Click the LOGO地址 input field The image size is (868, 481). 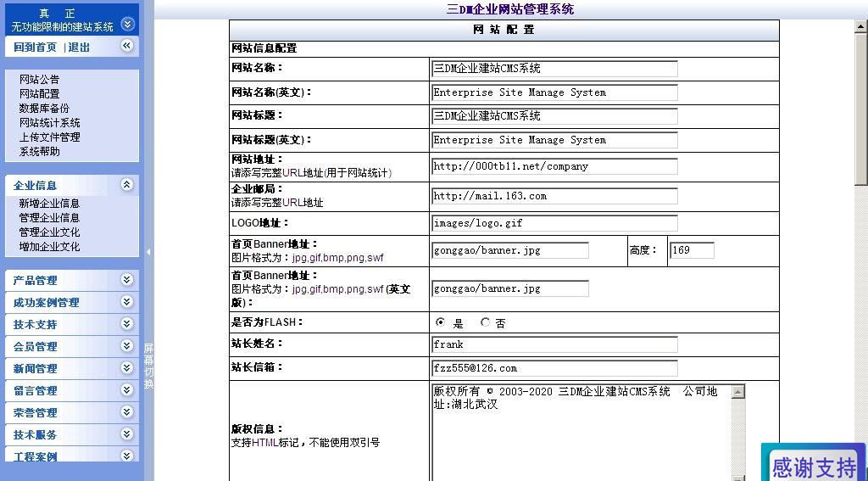point(554,223)
